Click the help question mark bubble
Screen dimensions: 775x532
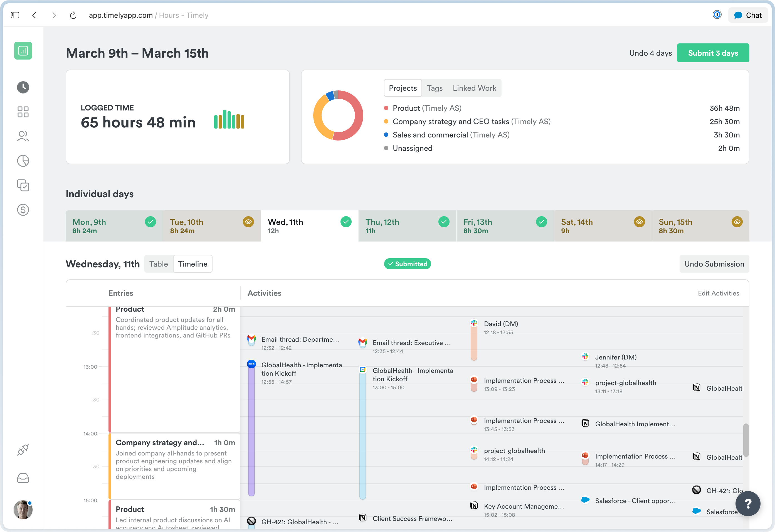[748, 503]
